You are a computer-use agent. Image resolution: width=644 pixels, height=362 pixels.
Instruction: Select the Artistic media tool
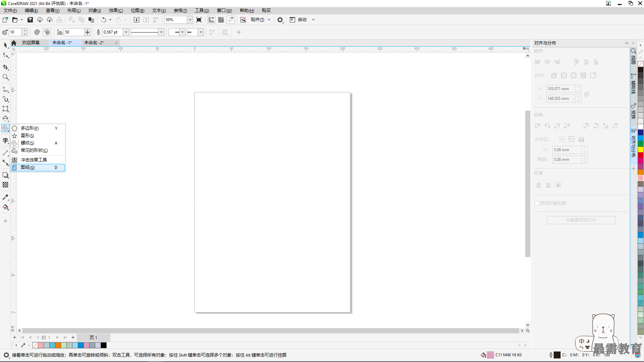(x=5, y=99)
